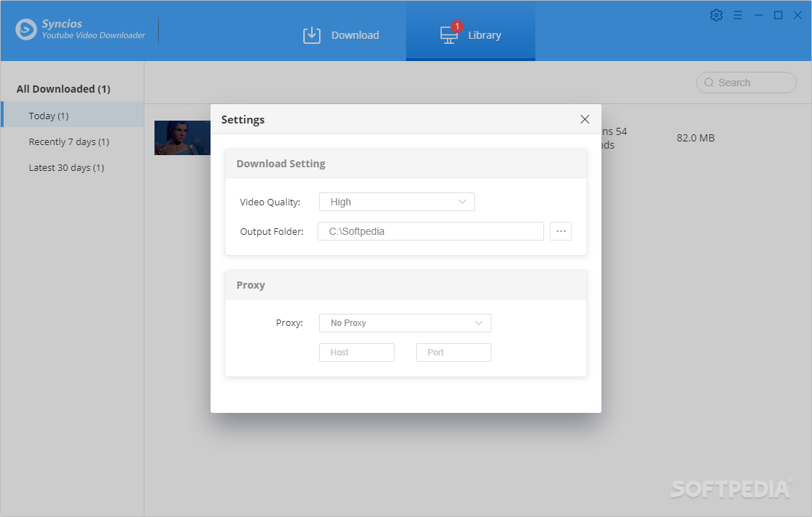Switch to the Download tab
This screenshot has height=517, width=812.
tap(341, 35)
